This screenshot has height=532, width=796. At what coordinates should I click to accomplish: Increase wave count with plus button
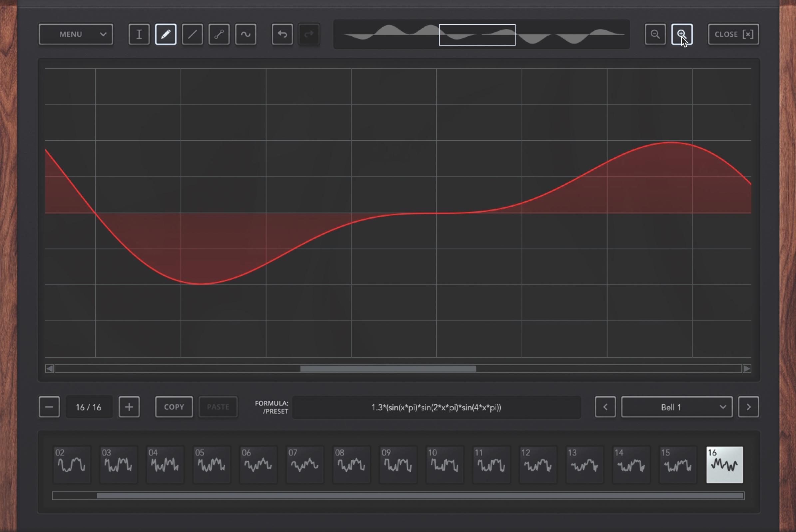click(x=129, y=407)
